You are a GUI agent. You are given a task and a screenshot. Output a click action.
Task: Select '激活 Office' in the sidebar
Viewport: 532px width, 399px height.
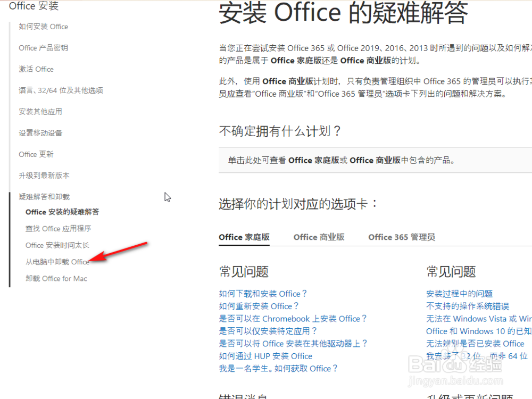coord(36,69)
